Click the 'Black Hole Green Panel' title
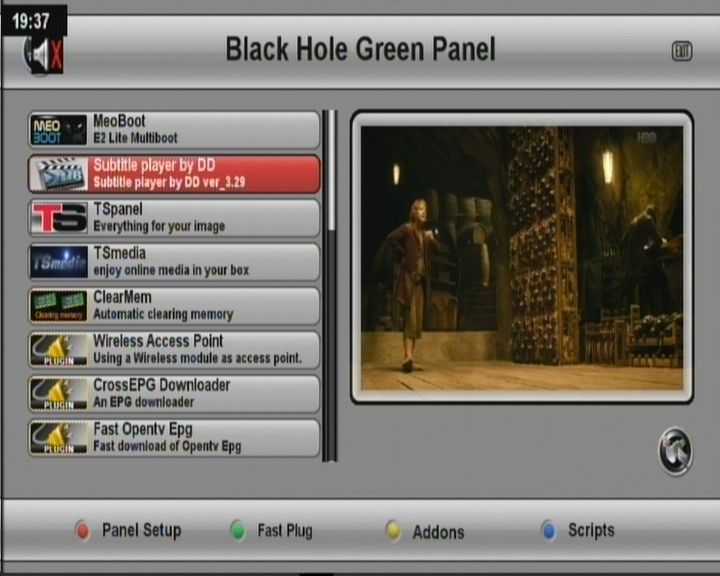 coord(360,49)
